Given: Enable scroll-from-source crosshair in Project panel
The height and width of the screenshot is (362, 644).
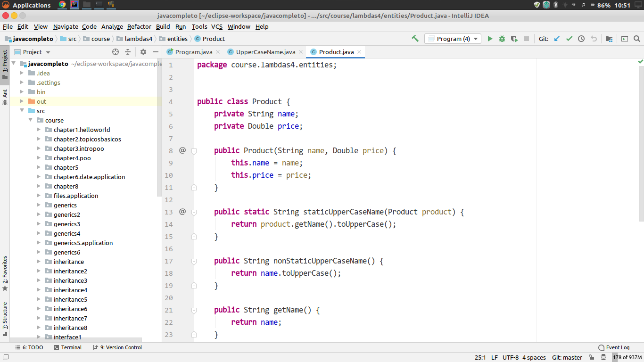Looking at the screenshot, I should (116, 52).
